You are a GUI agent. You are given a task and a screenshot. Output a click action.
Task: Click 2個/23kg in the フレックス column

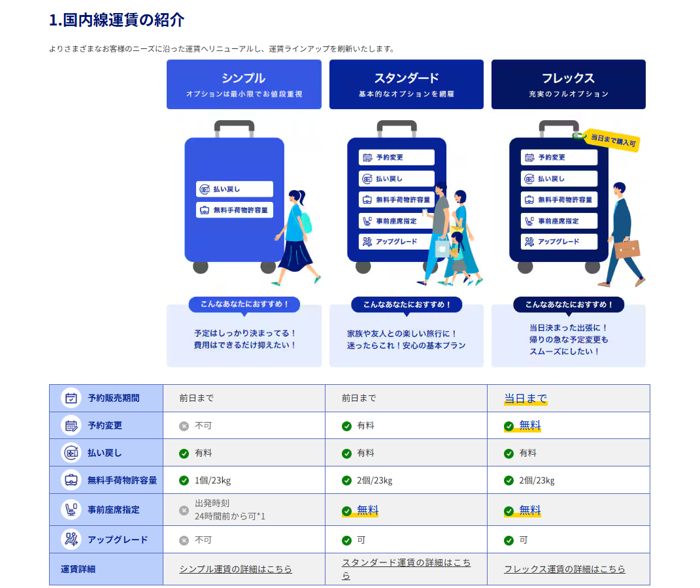[537, 480]
